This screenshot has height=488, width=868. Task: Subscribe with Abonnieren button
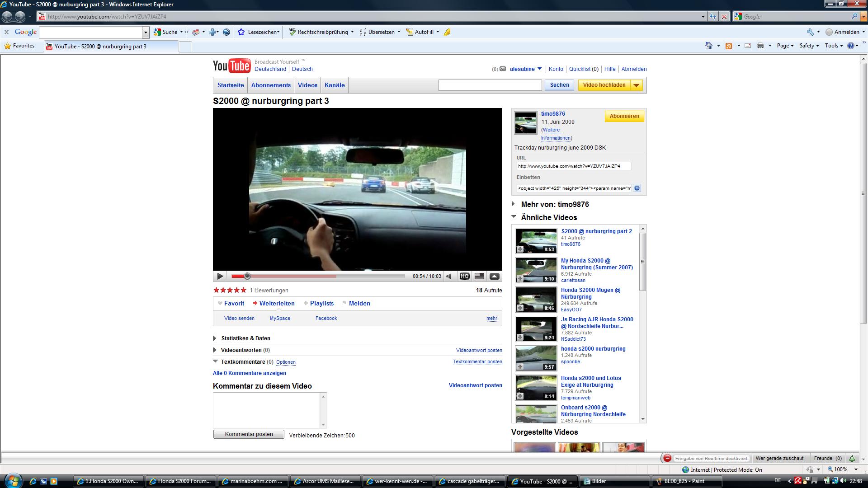click(x=624, y=116)
